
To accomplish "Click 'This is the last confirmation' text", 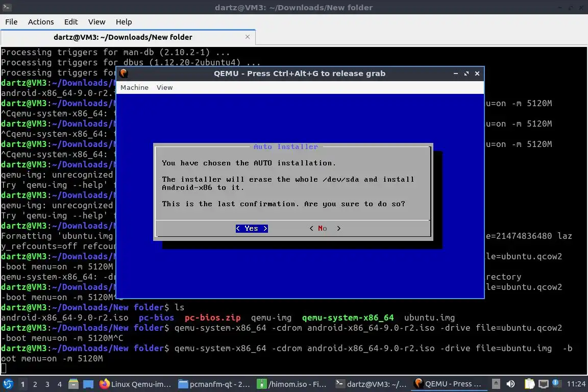I will [230, 204].
